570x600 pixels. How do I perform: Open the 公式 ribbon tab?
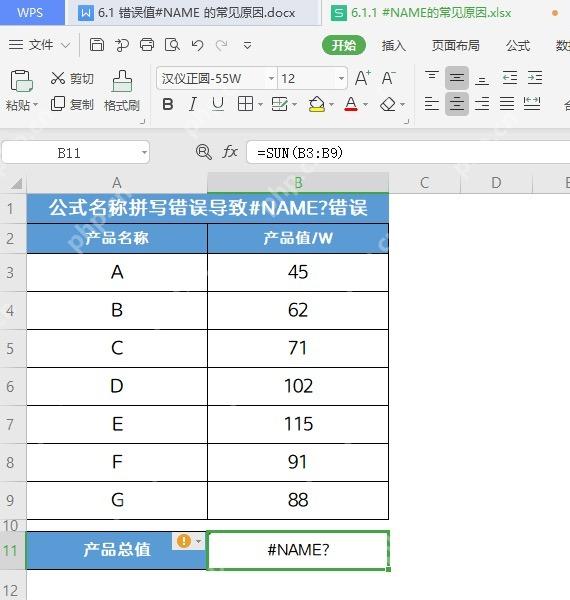(x=518, y=46)
